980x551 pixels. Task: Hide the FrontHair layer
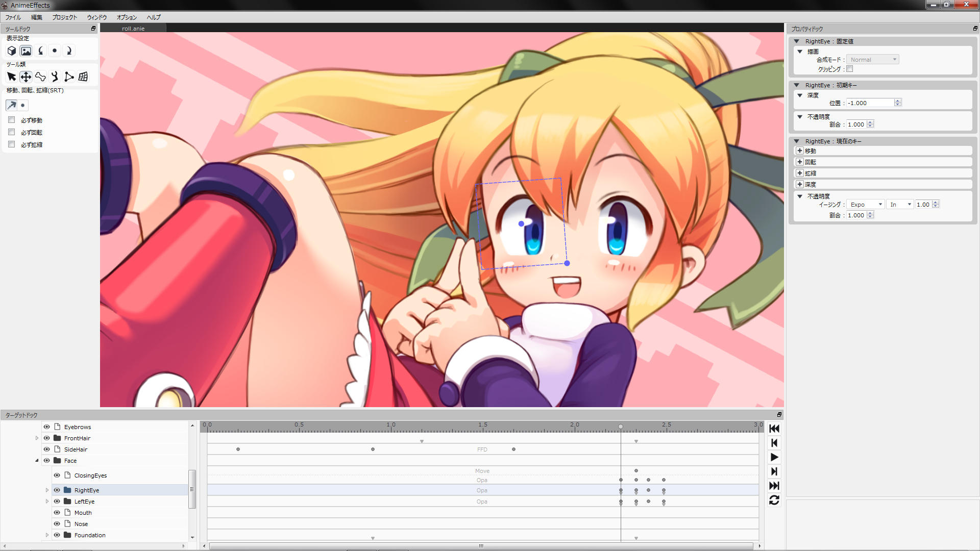pyautogui.click(x=46, y=438)
